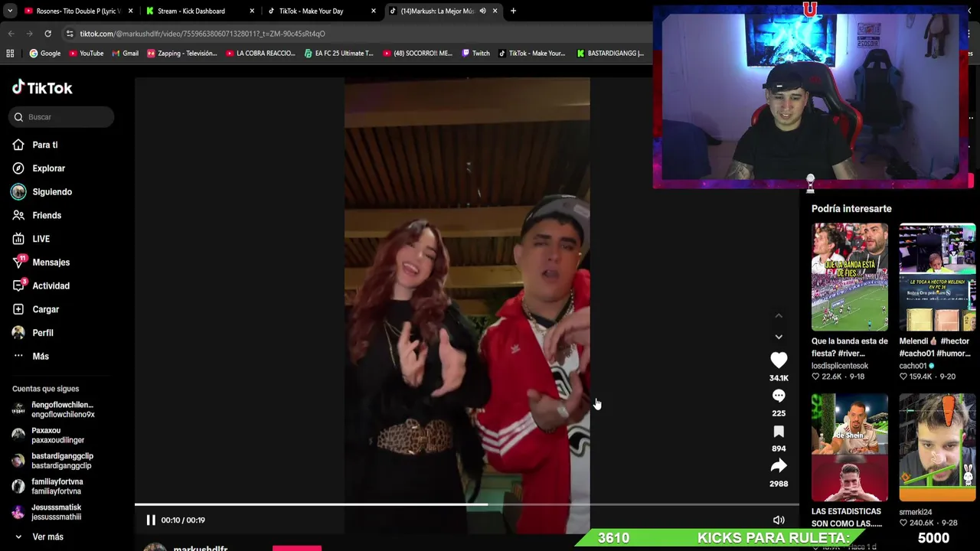Open cacho01 creator name

point(913,366)
